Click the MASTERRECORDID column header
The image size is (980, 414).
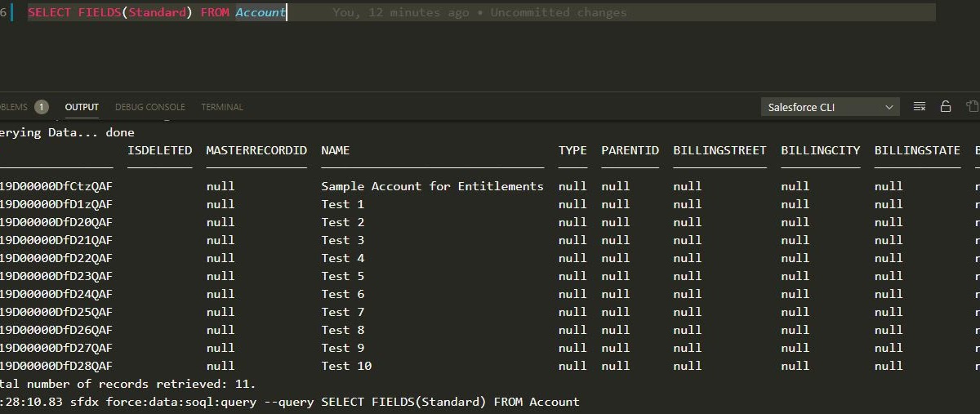[256, 150]
